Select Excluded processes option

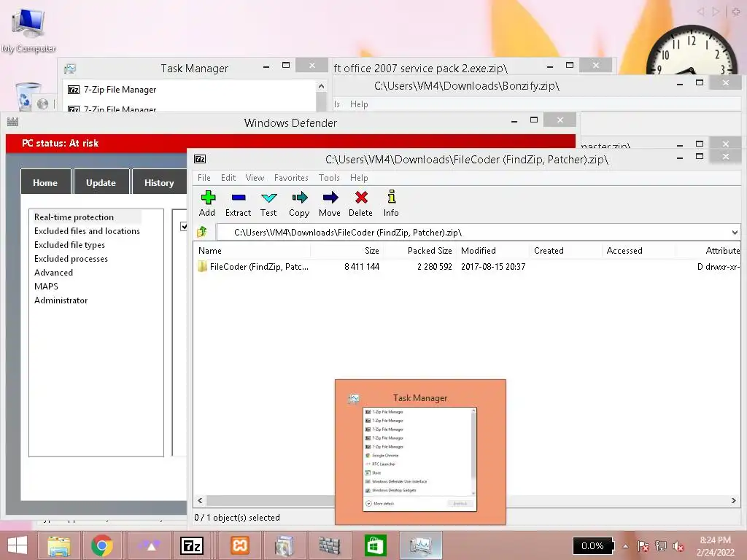tap(71, 259)
